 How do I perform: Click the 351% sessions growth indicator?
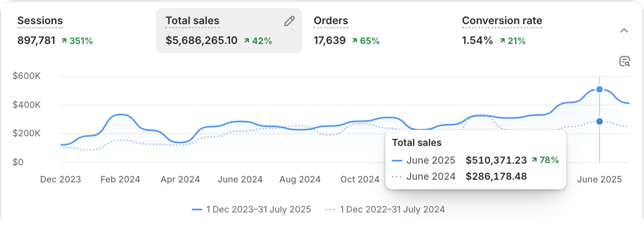[x=77, y=41]
